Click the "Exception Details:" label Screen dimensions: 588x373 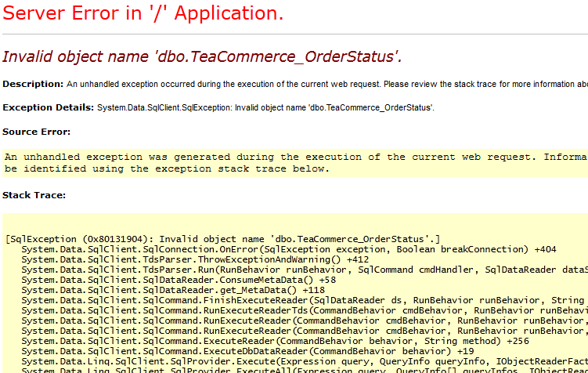click(48, 107)
